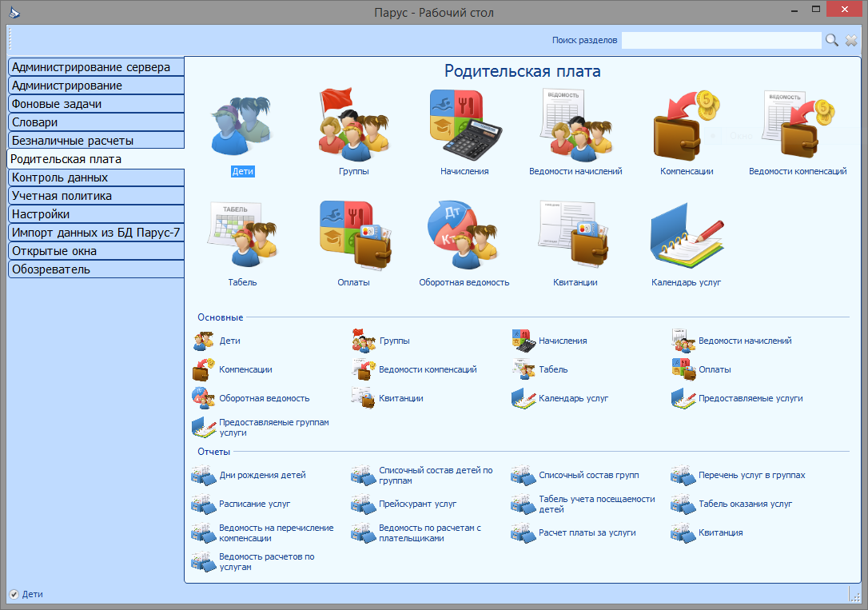
Task: Open Перечень услуг в группах report
Action: pyautogui.click(x=752, y=475)
